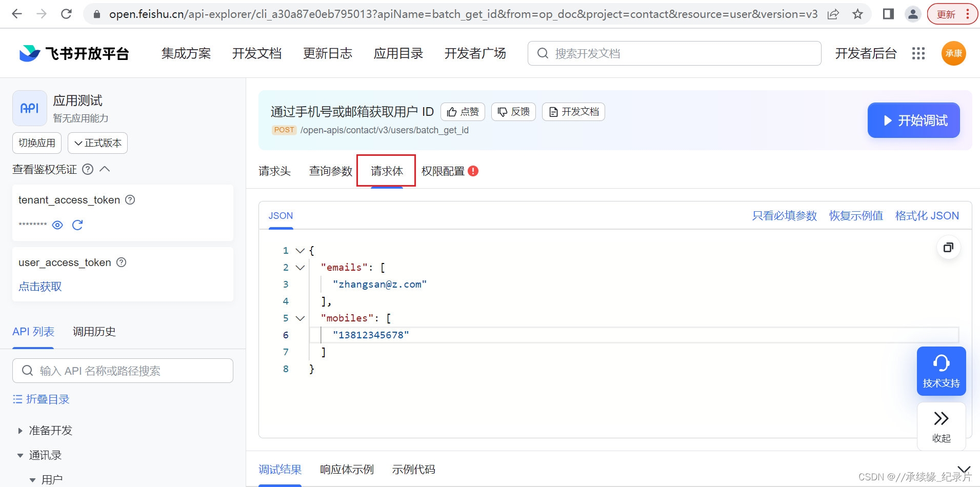Bookmark this page with star icon

[857, 14]
